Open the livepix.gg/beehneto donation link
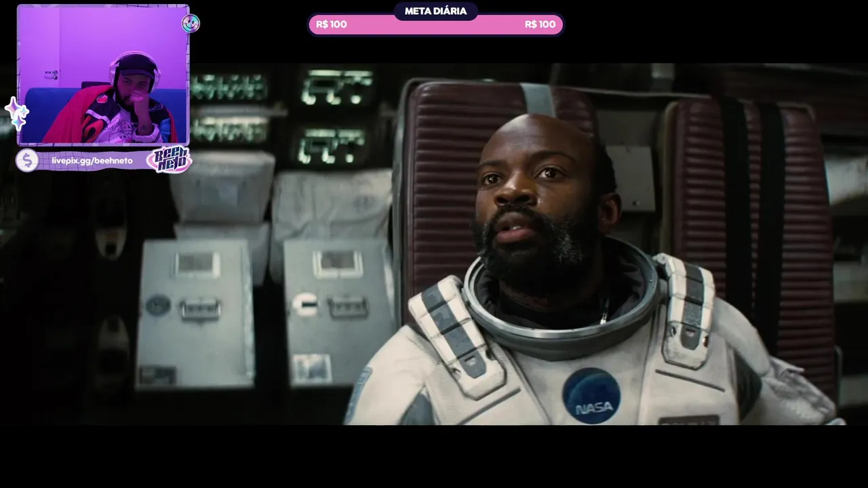Screen dimensions: 868x488 coord(92,161)
